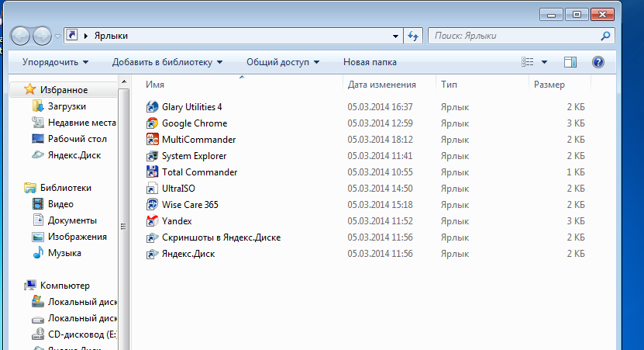Screen dimensions: 644x350
Task: Click the navigation pane scrollbar thumb
Action: coord(124,226)
